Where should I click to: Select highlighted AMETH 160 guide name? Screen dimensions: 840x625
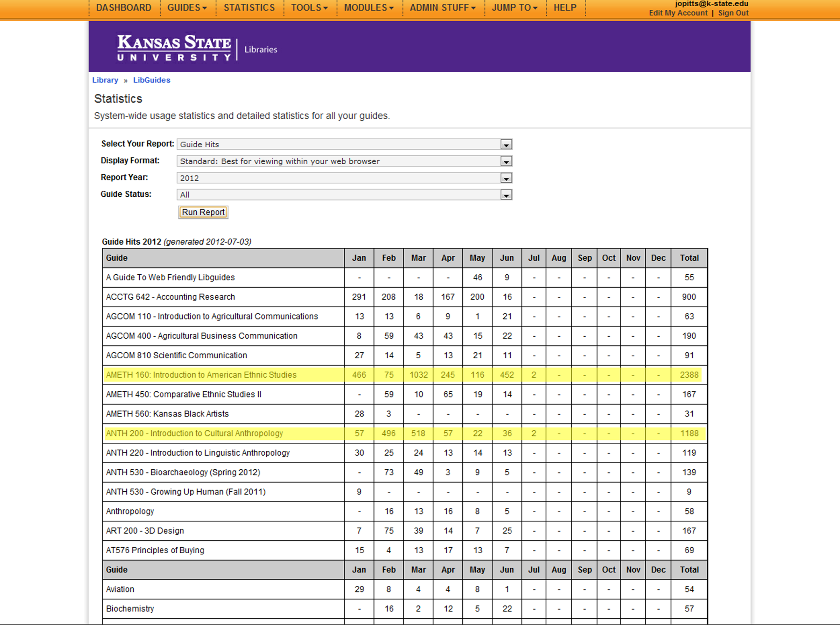point(201,375)
